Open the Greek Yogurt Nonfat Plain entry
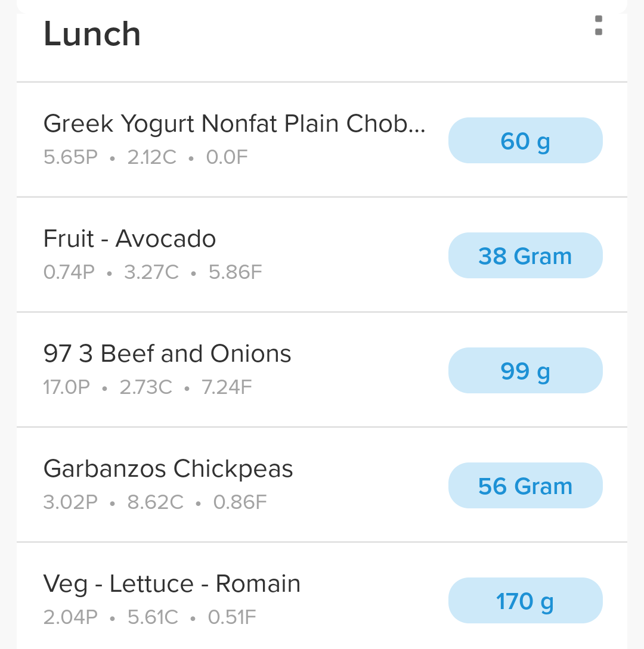Screen dimensions: 644x649 tap(234, 124)
